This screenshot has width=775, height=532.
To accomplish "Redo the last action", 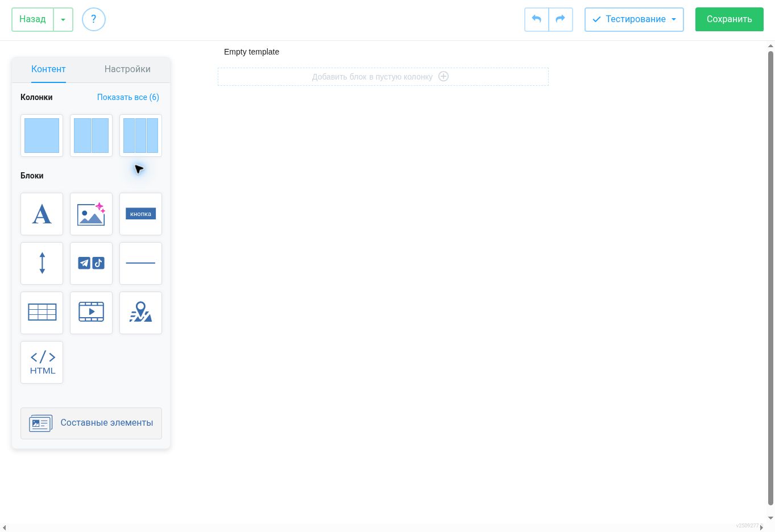I will pyautogui.click(x=561, y=19).
